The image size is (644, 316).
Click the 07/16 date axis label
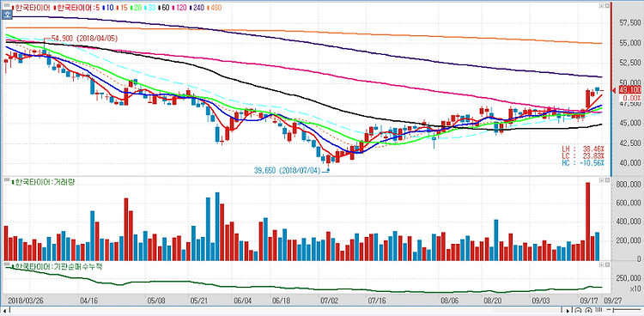click(376, 301)
